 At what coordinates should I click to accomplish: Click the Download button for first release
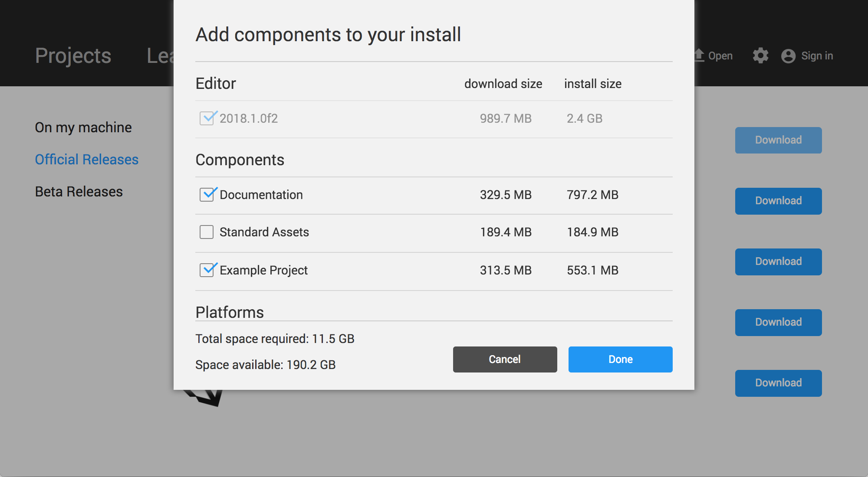[x=777, y=139]
